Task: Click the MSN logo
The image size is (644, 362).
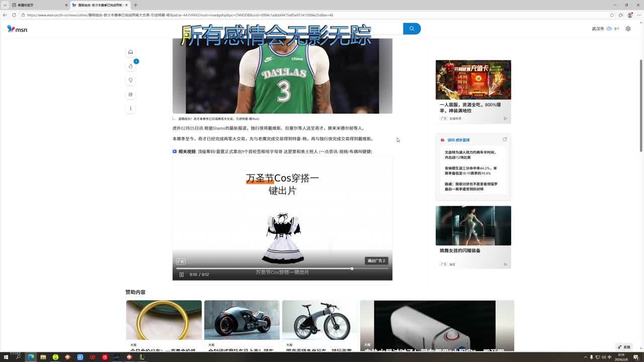Action: coord(17,29)
